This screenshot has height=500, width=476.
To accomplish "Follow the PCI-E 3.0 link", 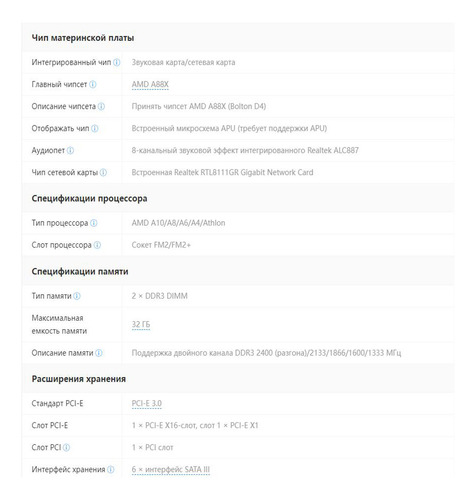I will click(x=146, y=403).
